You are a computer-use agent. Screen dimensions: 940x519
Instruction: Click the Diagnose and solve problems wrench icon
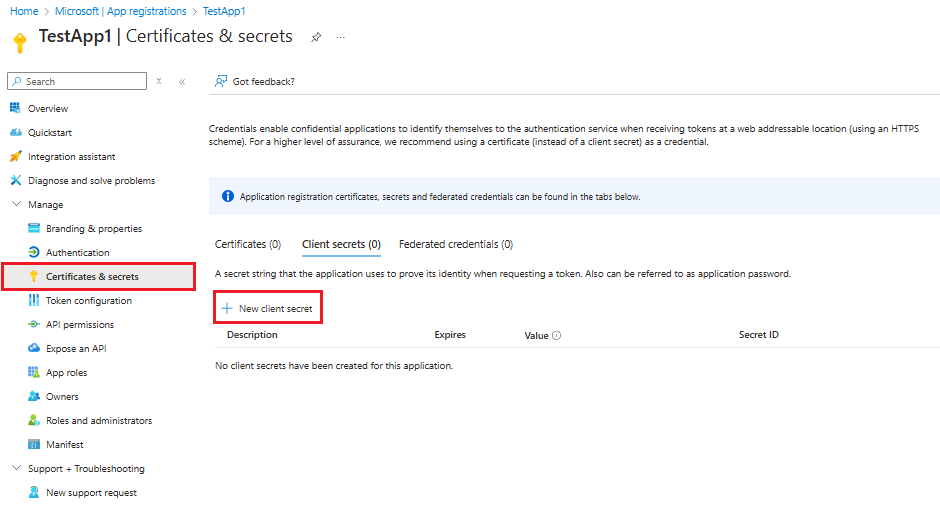(16, 180)
